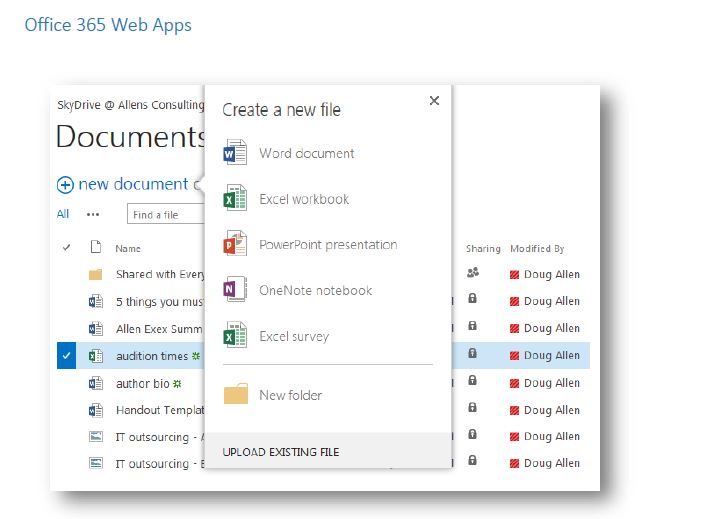Viewport: 719px width, 519px height.
Task: Choose PowerPoint presentation from create menu
Action: tap(328, 244)
